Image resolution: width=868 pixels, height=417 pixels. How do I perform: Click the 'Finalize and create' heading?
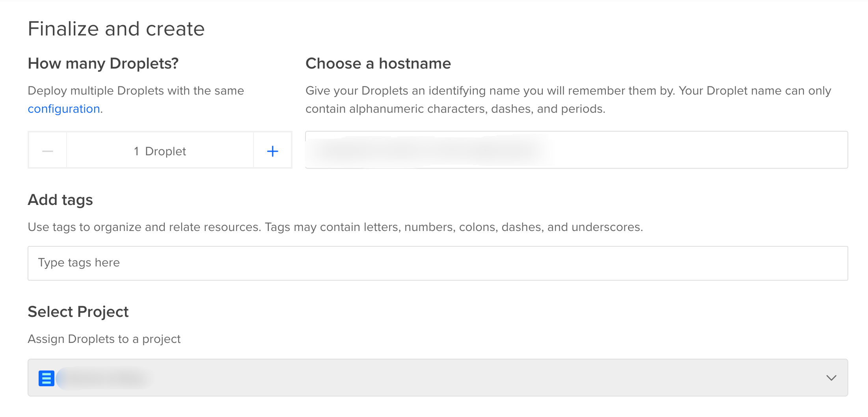point(116,29)
